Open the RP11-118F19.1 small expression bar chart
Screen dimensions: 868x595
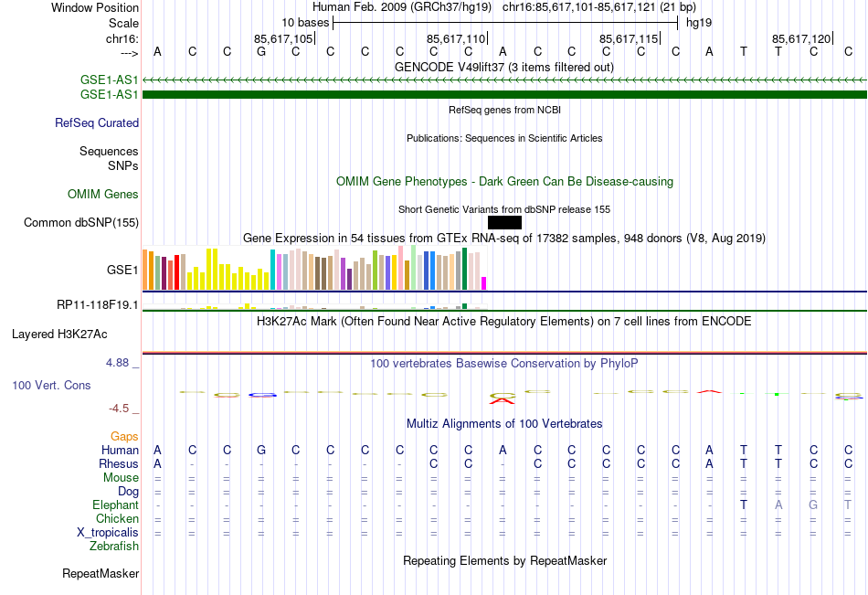[314, 306]
